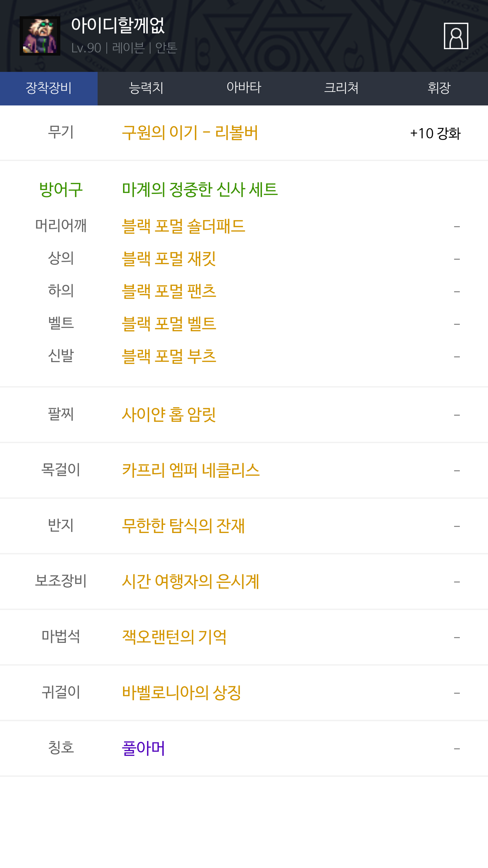Image resolution: width=488 pixels, height=868 pixels.
Task: Select the 장착장비 tab
Action: 49,88
